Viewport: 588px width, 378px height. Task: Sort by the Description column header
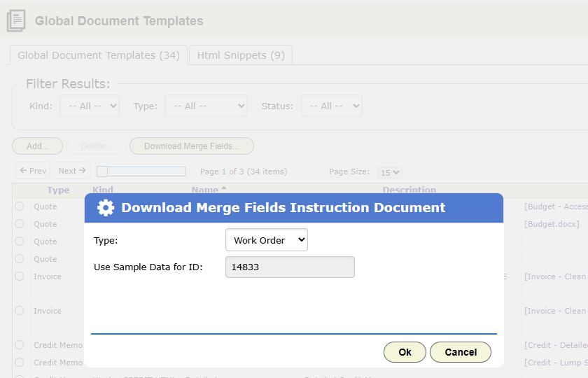click(x=409, y=190)
